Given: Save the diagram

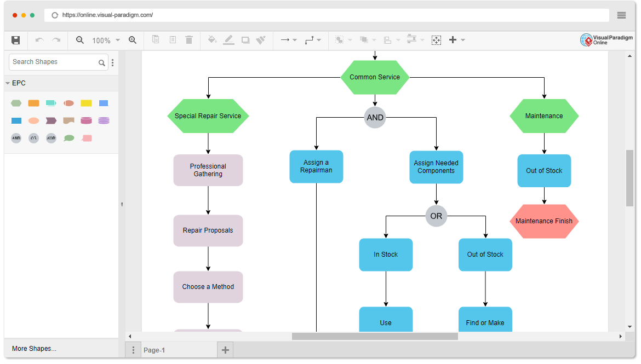Looking at the screenshot, I should point(15,39).
